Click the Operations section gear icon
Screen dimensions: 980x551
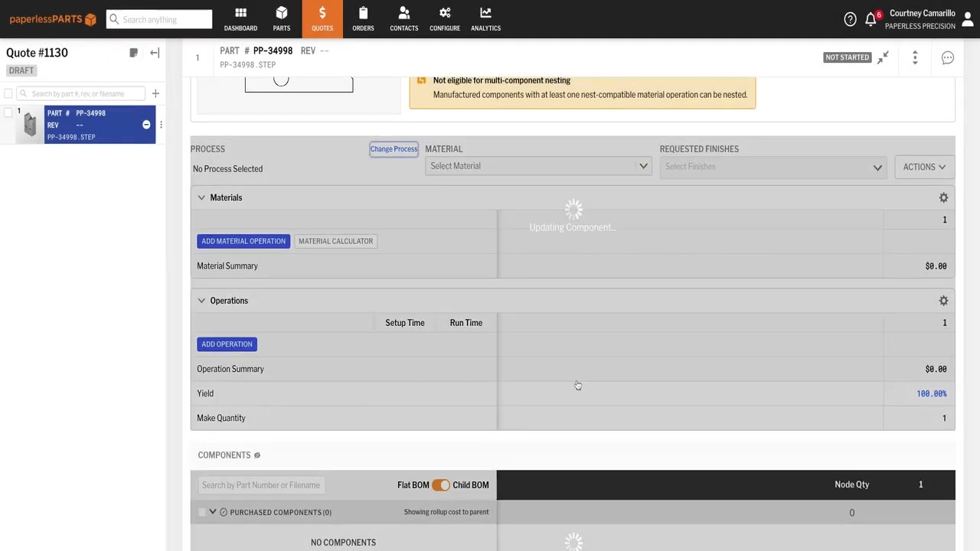943,301
